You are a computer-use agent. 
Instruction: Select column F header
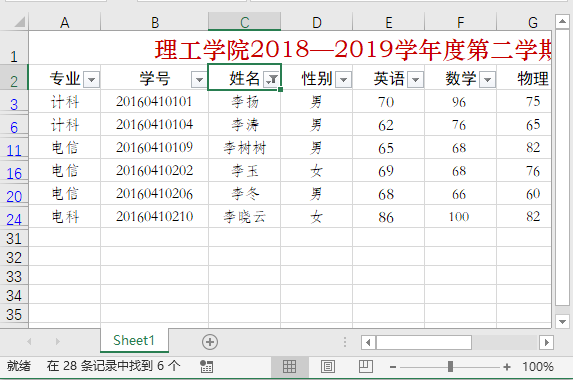point(461,23)
